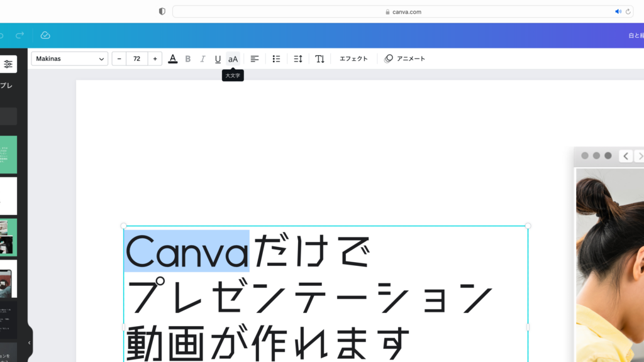644x362 pixels.
Task: Select a green template thumbnail in the sidebar
Action: [8, 155]
